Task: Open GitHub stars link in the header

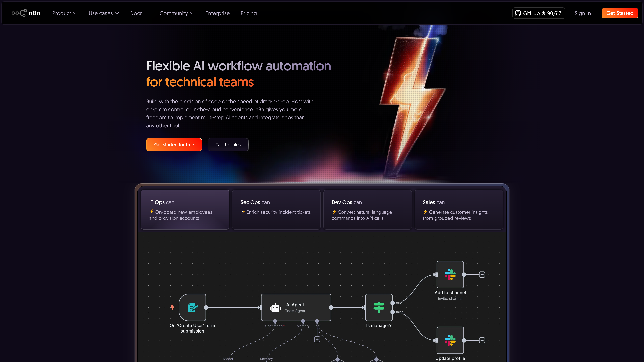Action: [x=539, y=13]
